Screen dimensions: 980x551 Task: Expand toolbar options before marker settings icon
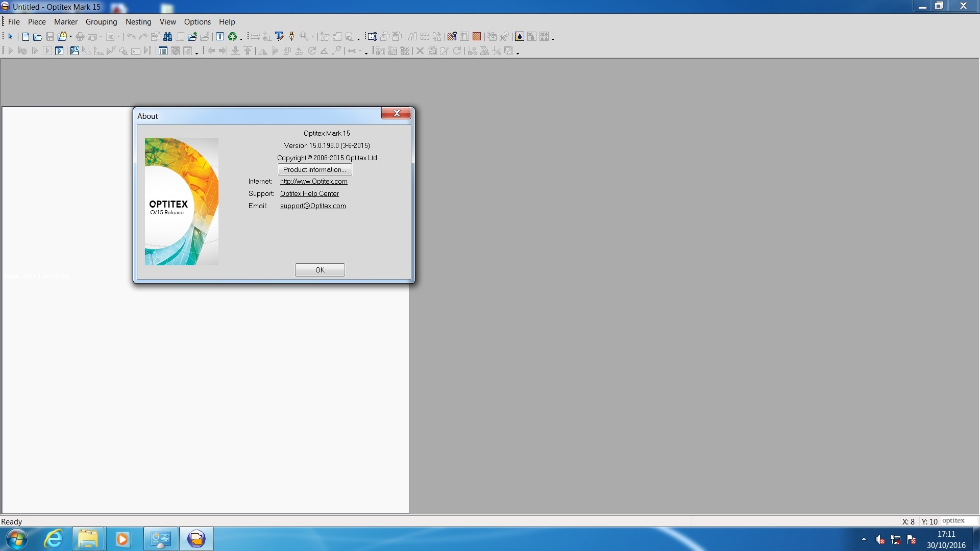coord(358,38)
